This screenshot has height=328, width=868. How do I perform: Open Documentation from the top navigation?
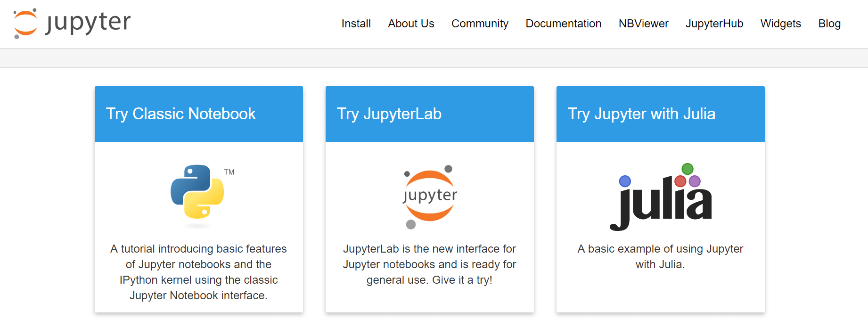coord(564,24)
